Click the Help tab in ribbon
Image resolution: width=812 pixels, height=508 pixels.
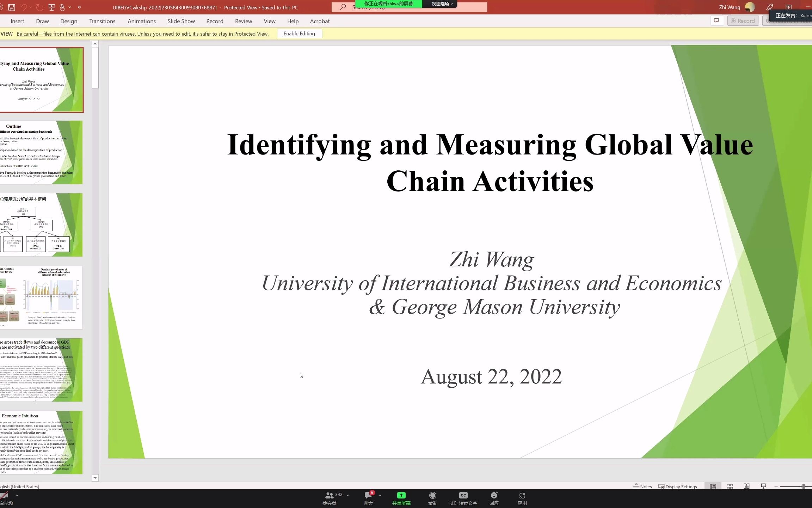(x=292, y=21)
